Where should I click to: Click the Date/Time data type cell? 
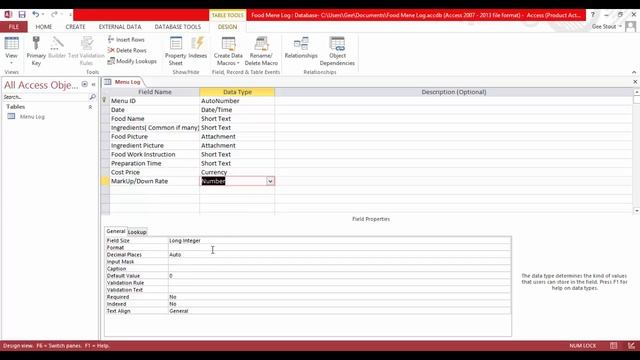click(237, 110)
